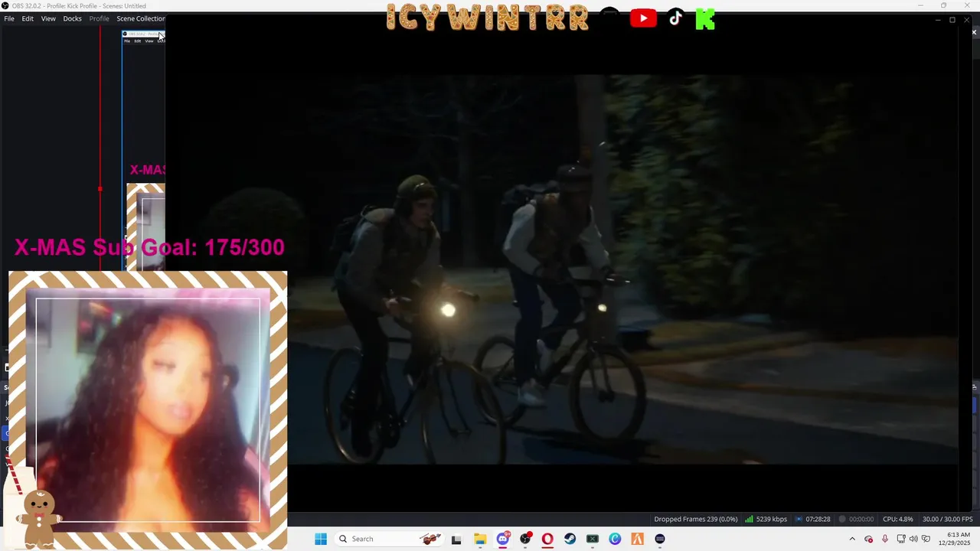Open the File menu in OBS
The image size is (980, 551).
[x=9, y=18]
